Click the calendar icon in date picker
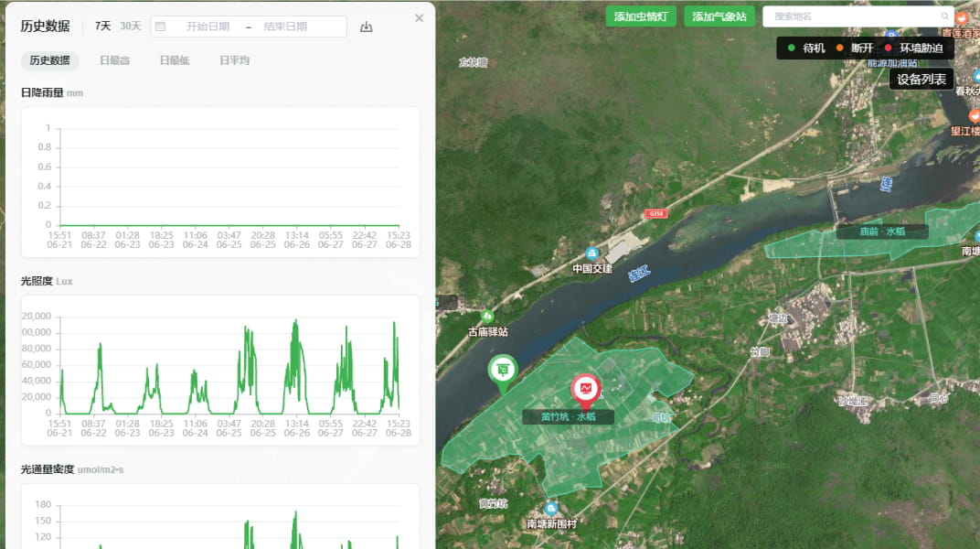The image size is (980, 549). coord(161,27)
